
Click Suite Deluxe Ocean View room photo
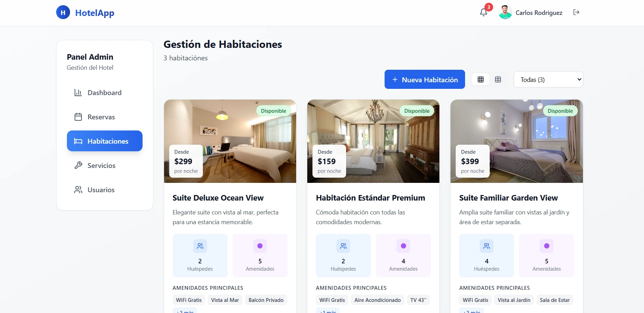tap(230, 141)
